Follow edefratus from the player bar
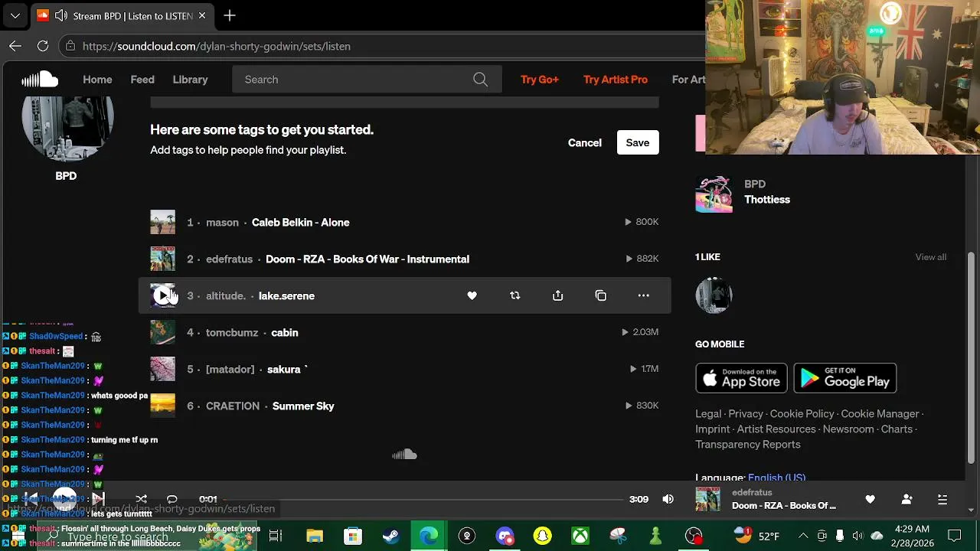The image size is (980, 551). point(906,499)
